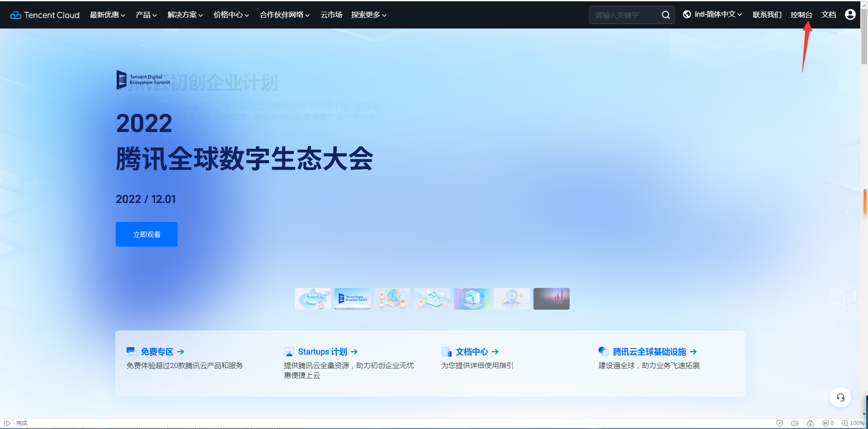
Task: Expand the 最新优惠 dropdown menu
Action: pyautogui.click(x=108, y=15)
